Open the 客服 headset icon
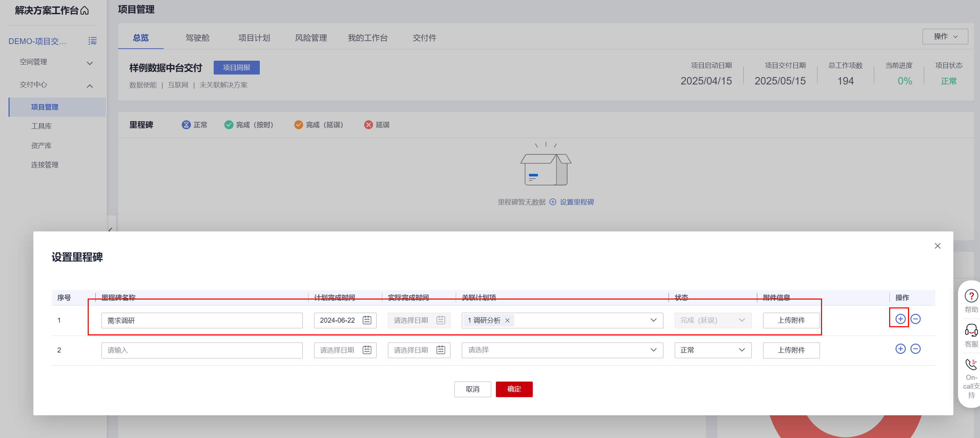The image size is (980, 438). pyautogui.click(x=971, y=330)
